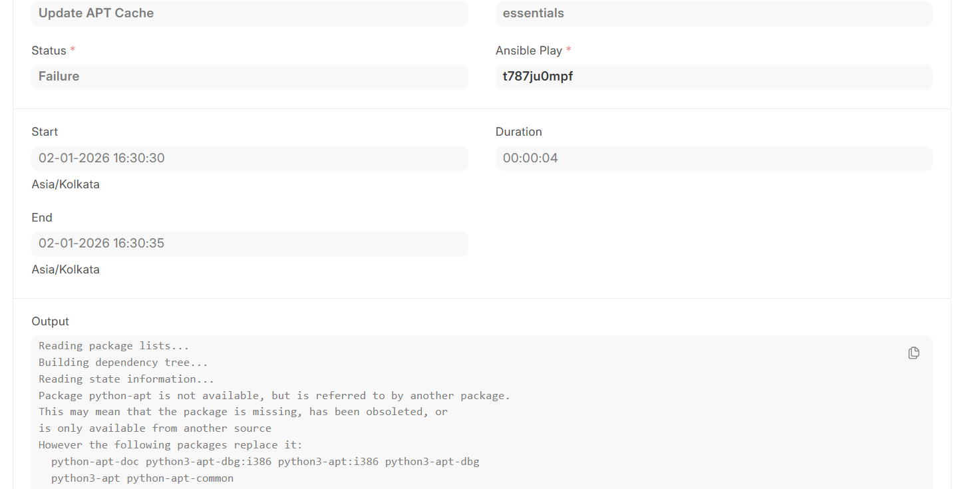Click the Update APT Cache field

pyautogui.click(x=249, y=13)
